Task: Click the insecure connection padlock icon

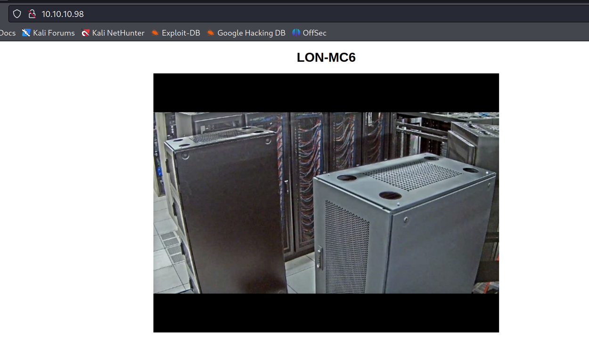Action: click(32, 14)
